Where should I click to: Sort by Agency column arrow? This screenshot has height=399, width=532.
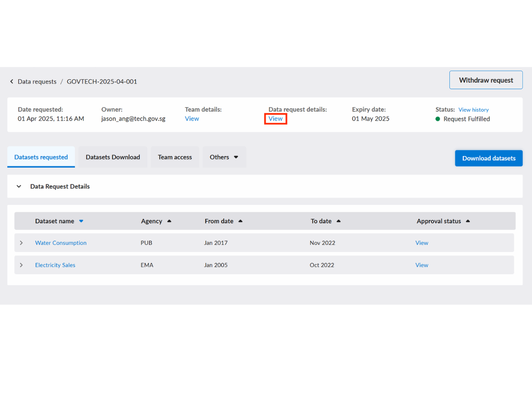click(169, 221)
